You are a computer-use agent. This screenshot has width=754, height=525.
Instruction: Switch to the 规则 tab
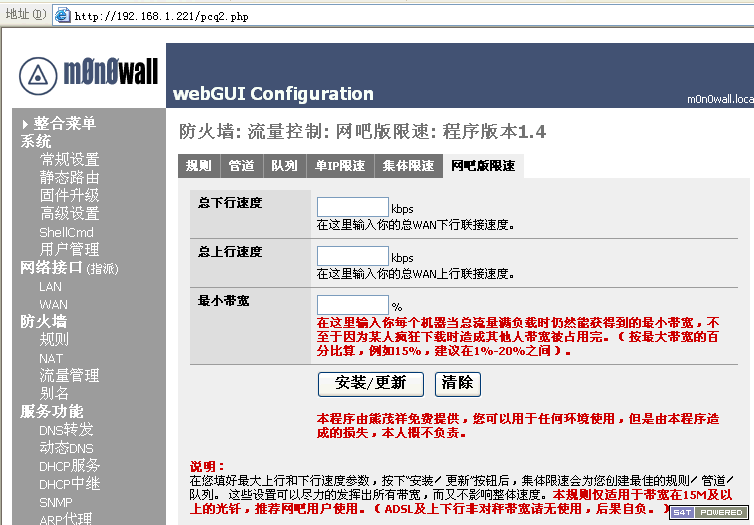point(199,166)
